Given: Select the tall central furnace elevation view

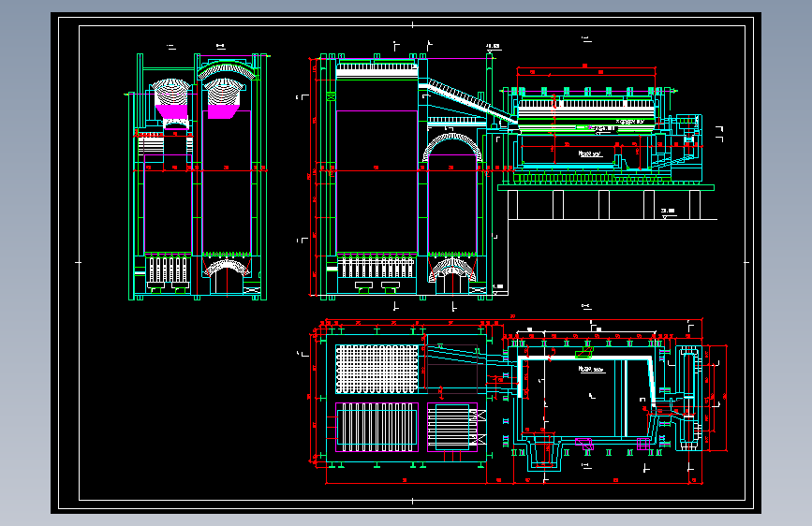Looking at the screenshot, I should (404, 176).
